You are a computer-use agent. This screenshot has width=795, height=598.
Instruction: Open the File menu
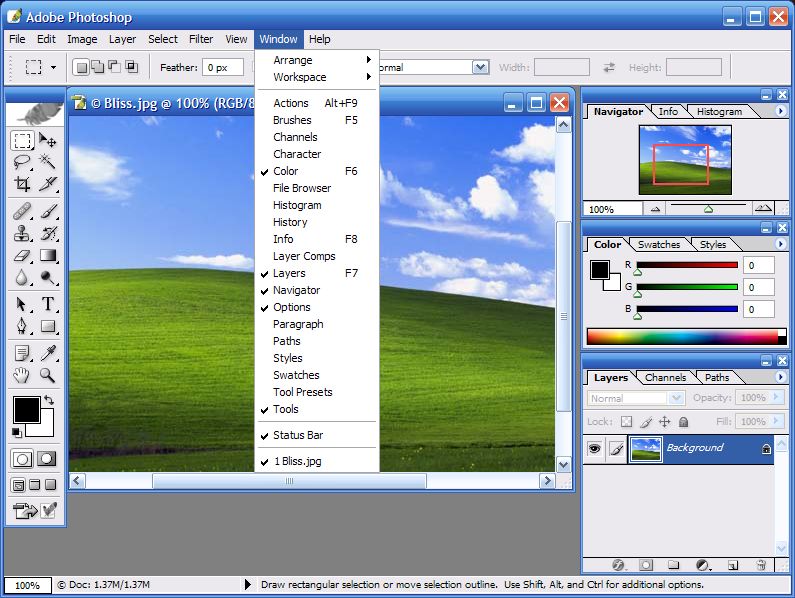coord(17,39)
